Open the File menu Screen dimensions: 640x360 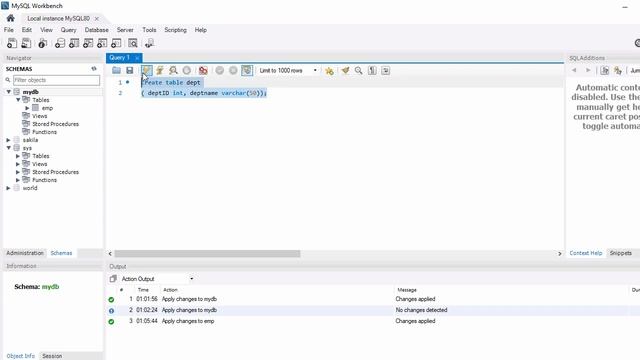coord(9,30)
